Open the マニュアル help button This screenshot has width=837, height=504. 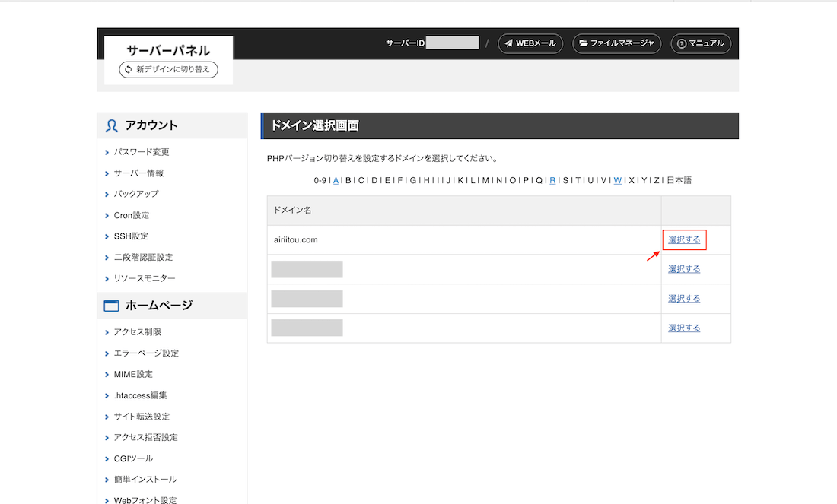coord(700,43)
